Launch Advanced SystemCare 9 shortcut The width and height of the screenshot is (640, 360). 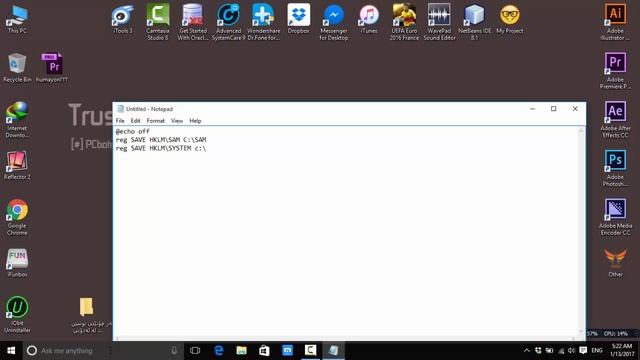coord(228,22)
